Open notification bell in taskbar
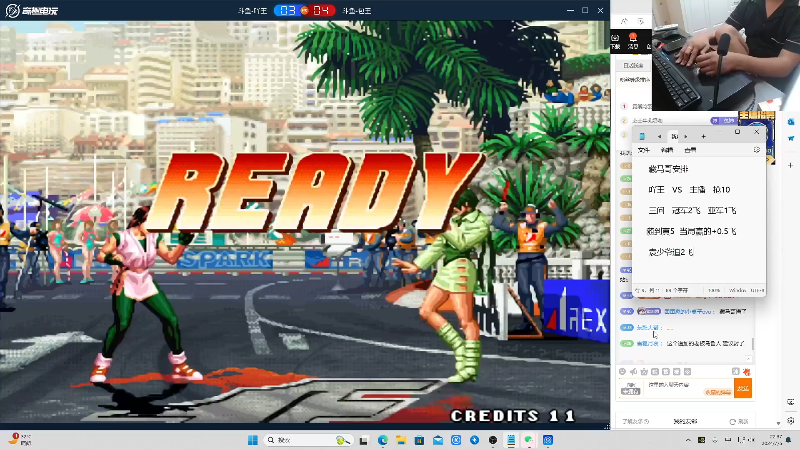This screenshot has width=800, height=450. tap(789, 440)
